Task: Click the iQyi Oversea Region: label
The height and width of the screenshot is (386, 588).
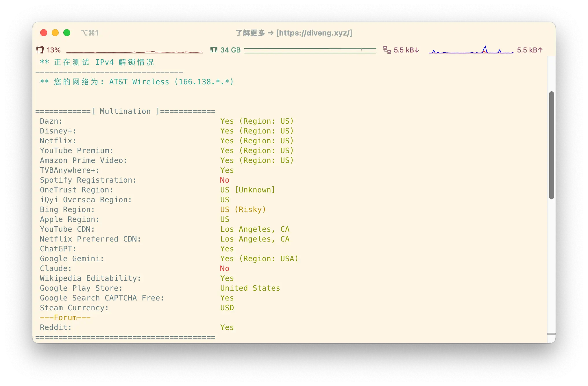Action: (x=86, y=200)
